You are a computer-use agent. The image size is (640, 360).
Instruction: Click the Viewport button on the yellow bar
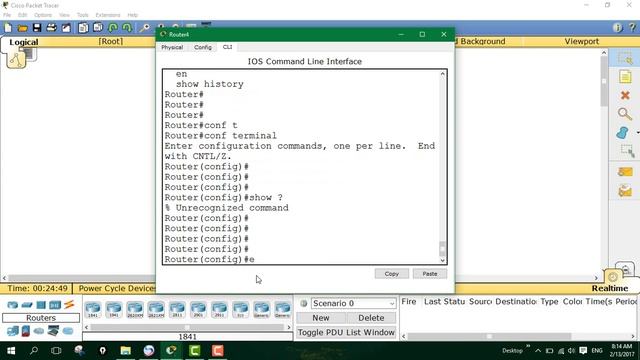[x=582, y=41]
